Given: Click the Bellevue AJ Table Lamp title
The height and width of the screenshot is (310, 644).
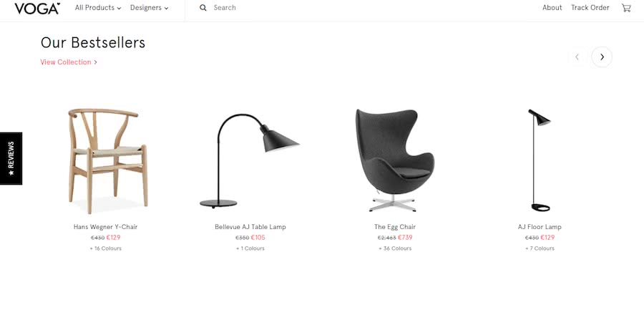Looking at the screenshot, I should 250,227.
